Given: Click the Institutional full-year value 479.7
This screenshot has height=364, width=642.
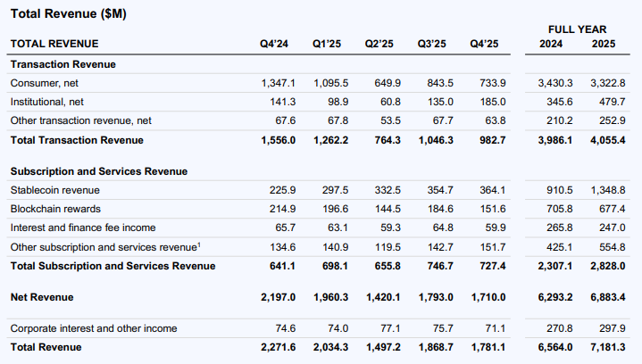Looking at the screenshot, I should (x=613, y=102).
